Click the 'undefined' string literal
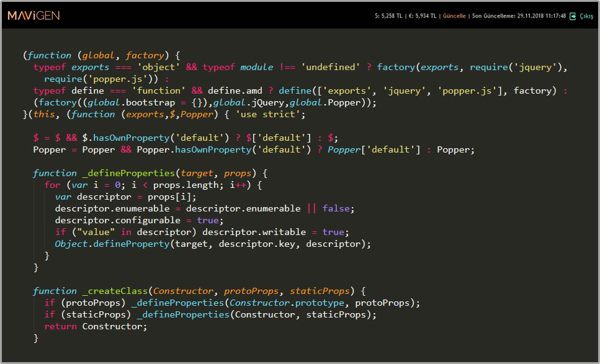 (x=331, y=67)
